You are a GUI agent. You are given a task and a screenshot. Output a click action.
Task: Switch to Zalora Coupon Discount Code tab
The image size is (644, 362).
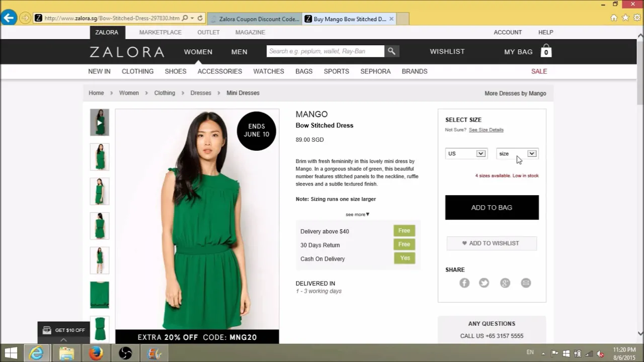(x=254, y=19)
